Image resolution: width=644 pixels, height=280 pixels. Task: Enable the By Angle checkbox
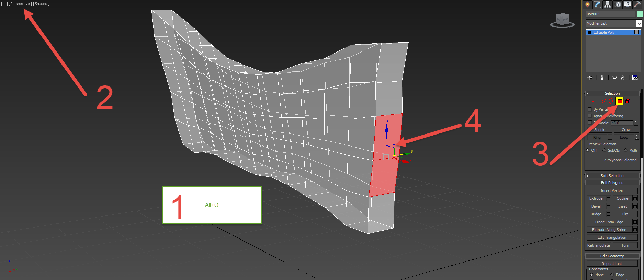click(x=590, y=122)
